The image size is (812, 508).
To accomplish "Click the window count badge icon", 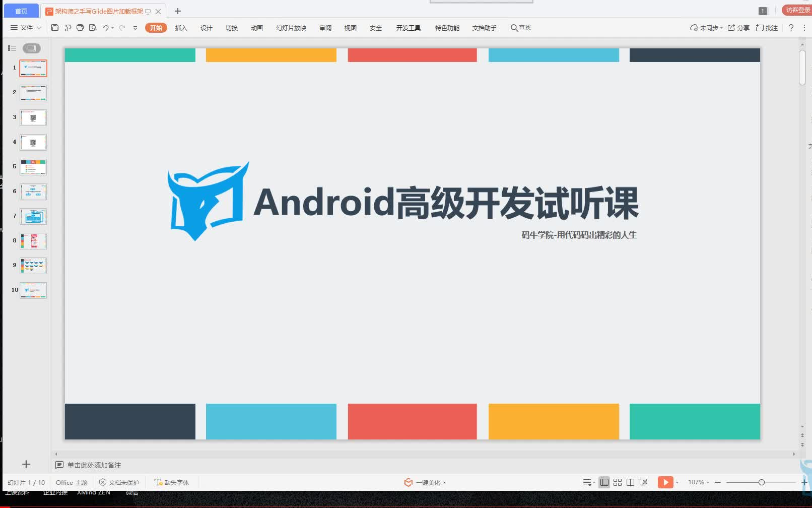I will (763, 11).
